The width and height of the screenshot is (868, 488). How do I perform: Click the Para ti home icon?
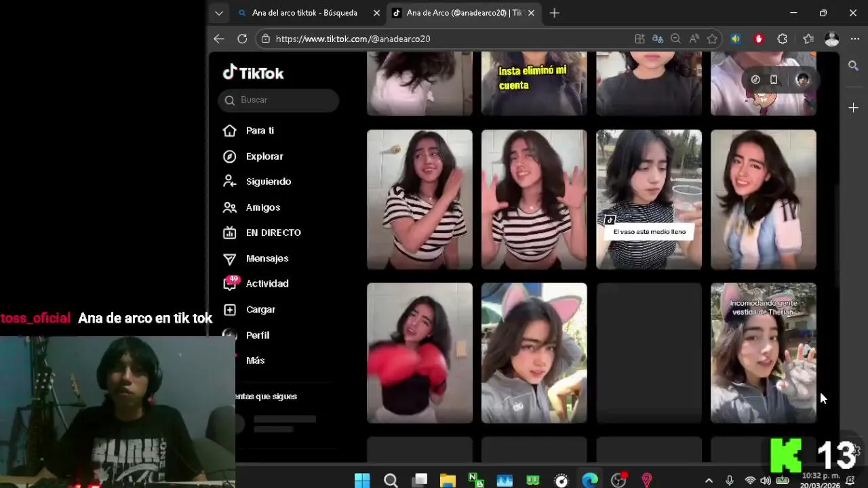(230, 131)
